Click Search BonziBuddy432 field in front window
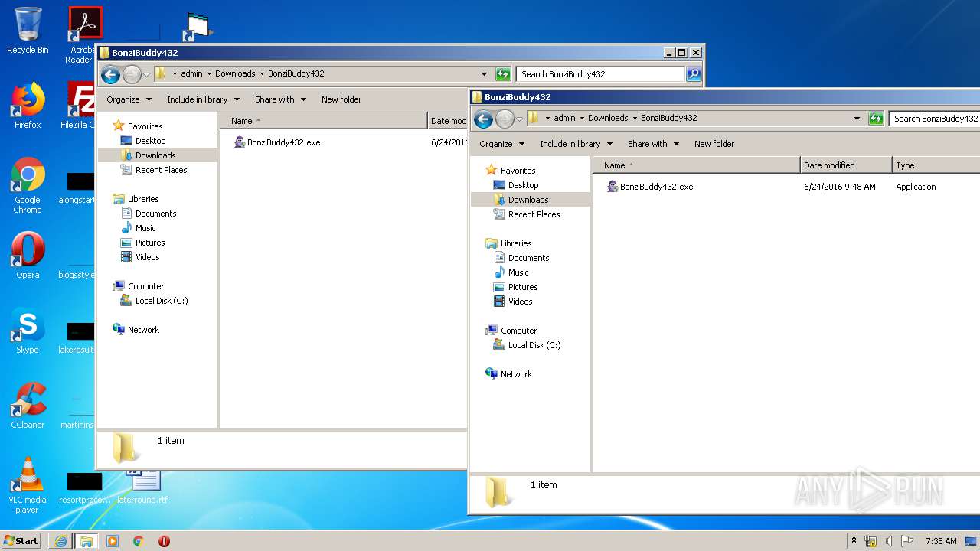The height and width of the screenshot is (551, 980). point(934,119)
